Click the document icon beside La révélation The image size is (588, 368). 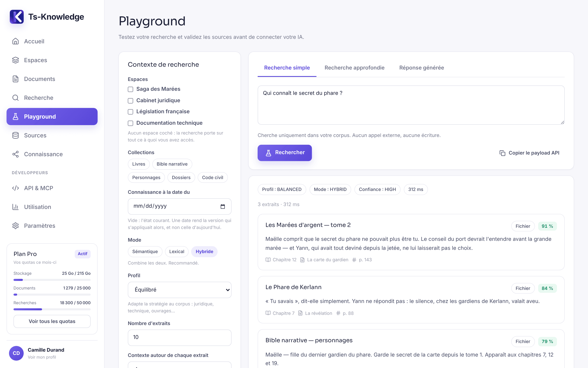[300, 313]
